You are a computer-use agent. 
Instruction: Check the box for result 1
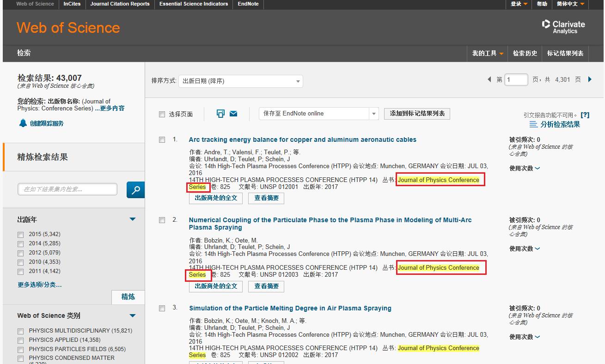tap(162, 140)
